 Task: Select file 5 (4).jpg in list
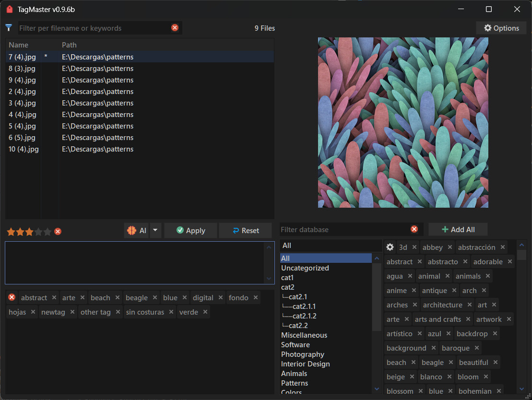23,126
